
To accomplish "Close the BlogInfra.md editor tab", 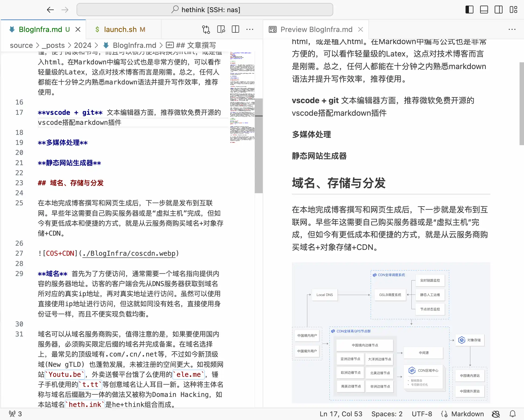I will (x=78, y=29).
